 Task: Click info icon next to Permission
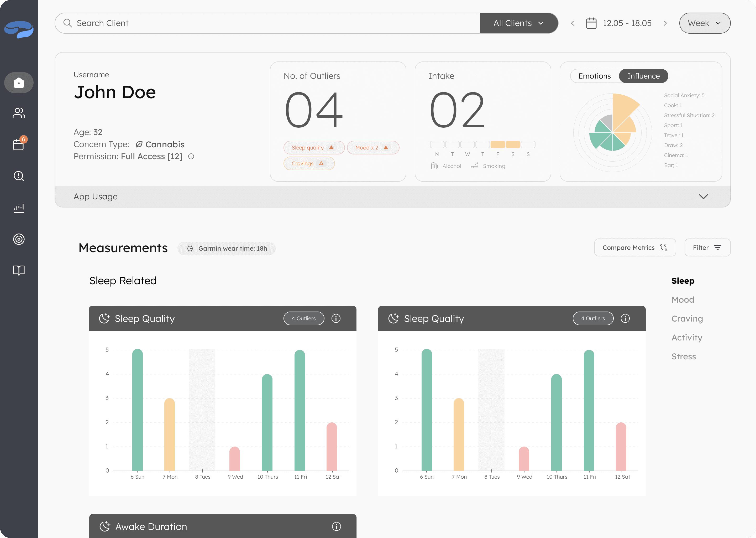191,156
